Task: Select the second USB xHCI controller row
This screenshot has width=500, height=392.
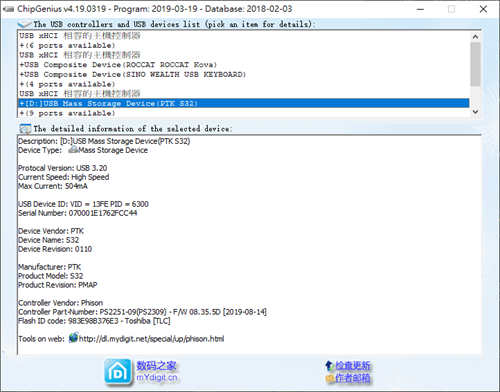Action: [x=243, y=55]
